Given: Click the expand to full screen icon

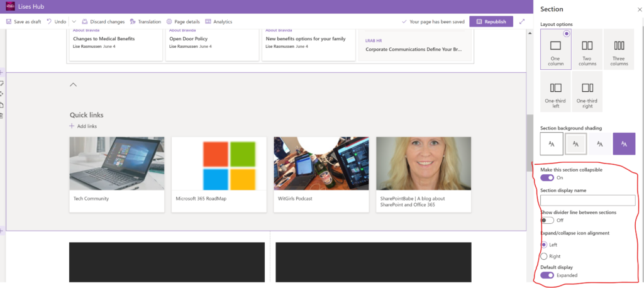Looking at the screenshot, I should click(522, 22).
